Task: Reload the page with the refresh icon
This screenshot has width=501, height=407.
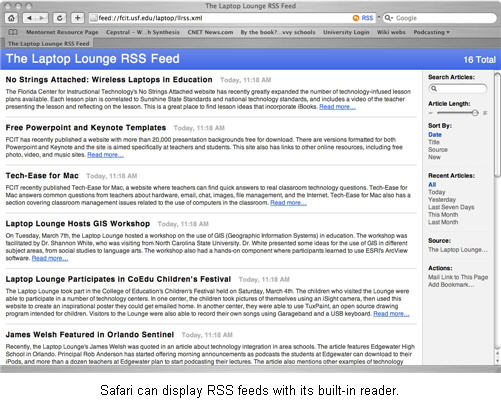Action: click(60, 18)
